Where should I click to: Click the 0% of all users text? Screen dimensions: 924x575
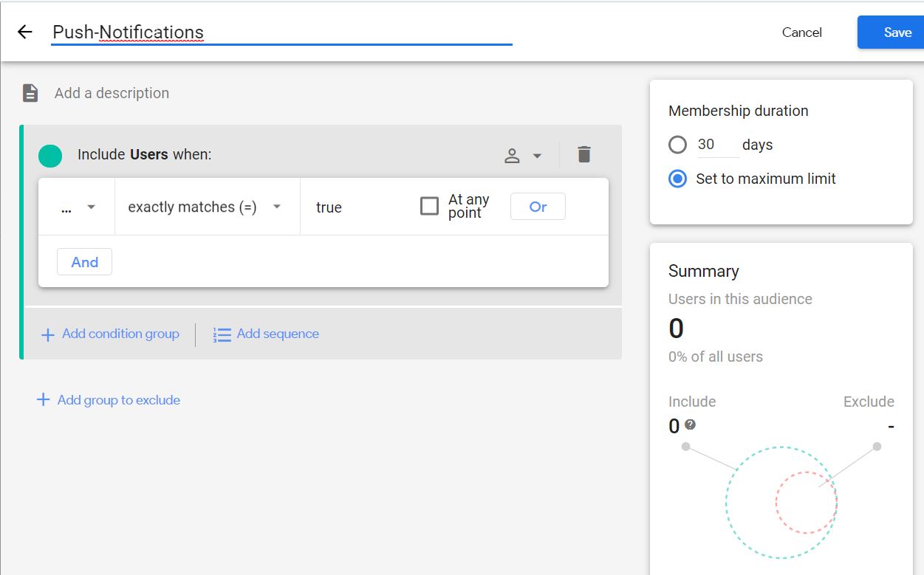pyautogui.click(x=716, y=357)
